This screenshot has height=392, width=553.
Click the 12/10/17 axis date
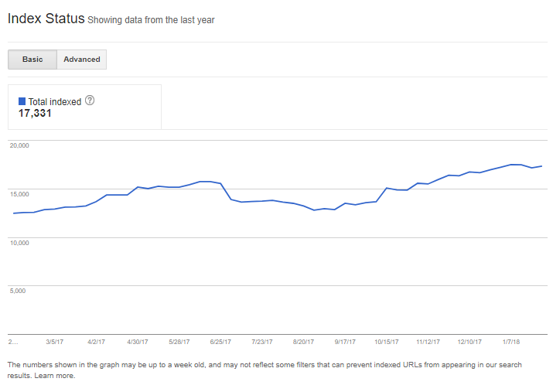pos(469,342)
